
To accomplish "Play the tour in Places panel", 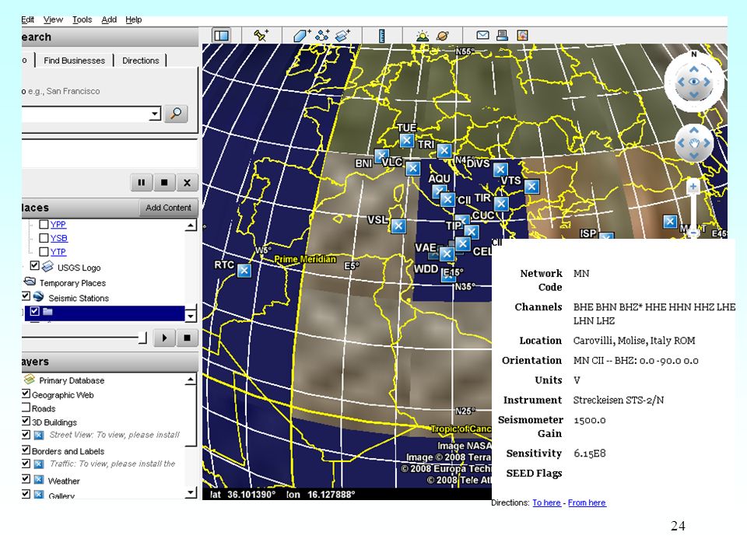I will coord(164,338).
